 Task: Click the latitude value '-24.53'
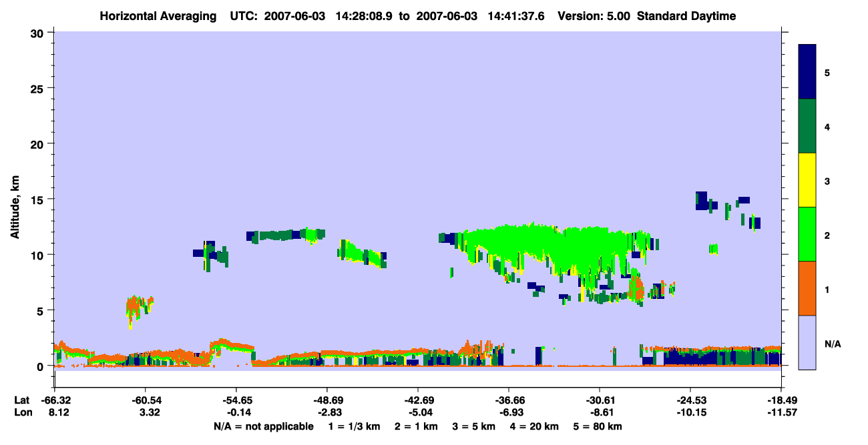[x=690, y=400]
